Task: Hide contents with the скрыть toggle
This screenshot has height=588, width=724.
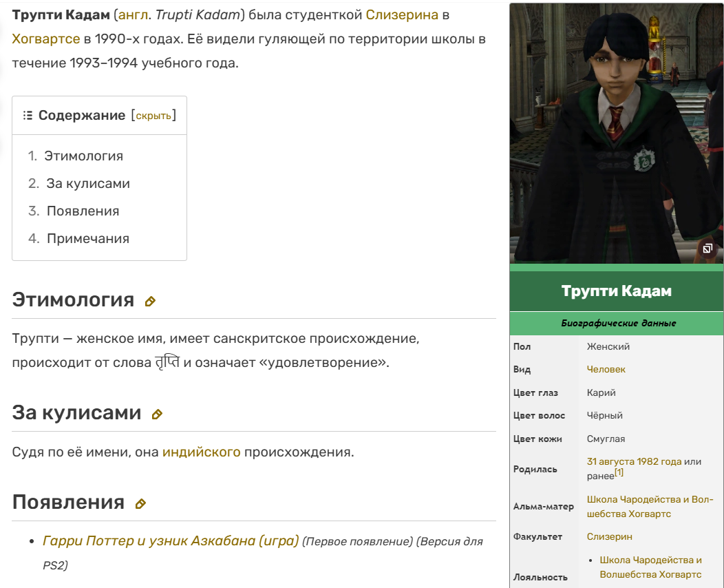Action: [153, 116]
